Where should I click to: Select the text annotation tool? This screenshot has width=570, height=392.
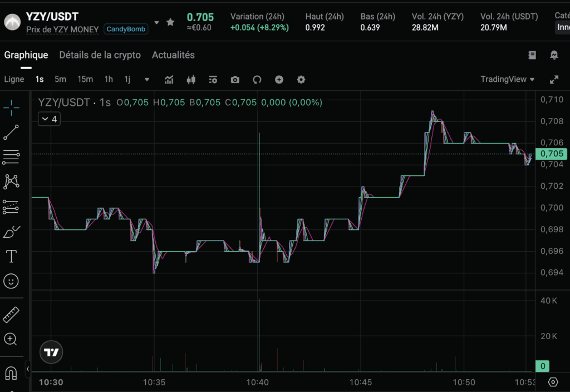[x=12, y=256]
